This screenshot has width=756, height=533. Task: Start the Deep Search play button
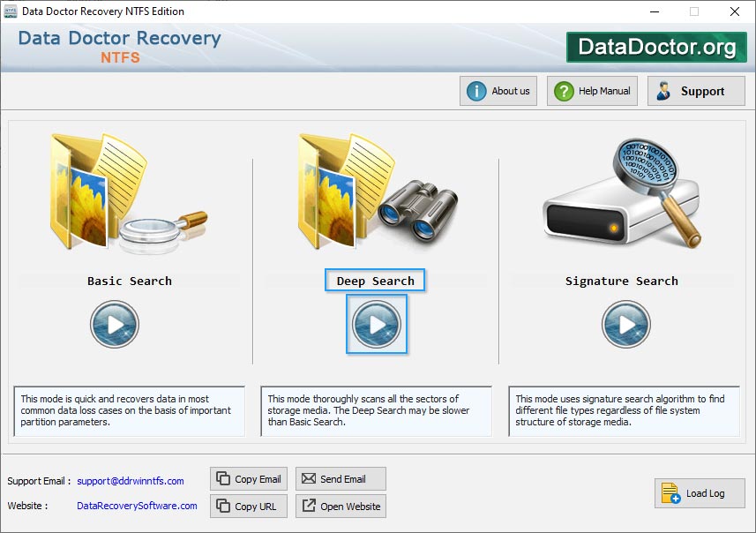click(x=376, y=324)
